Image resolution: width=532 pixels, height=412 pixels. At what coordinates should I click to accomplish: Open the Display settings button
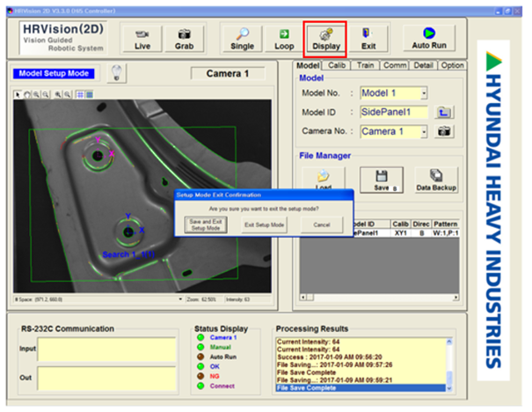(325, 40)
